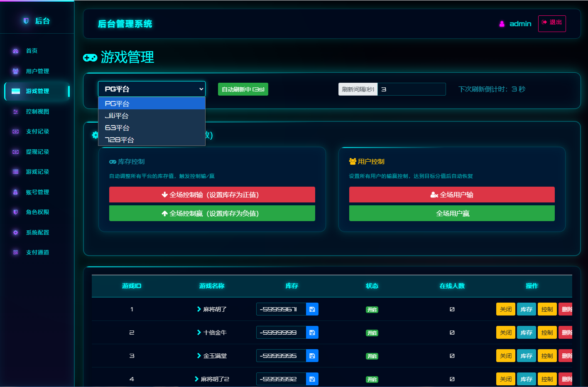Expand the 麻将胡了 row chevron

tap(199, 309)
